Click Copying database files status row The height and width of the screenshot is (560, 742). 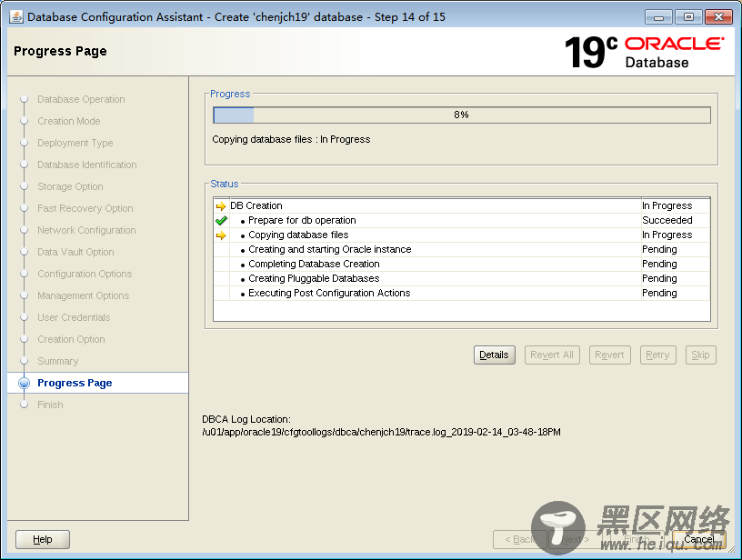(462, 235)
